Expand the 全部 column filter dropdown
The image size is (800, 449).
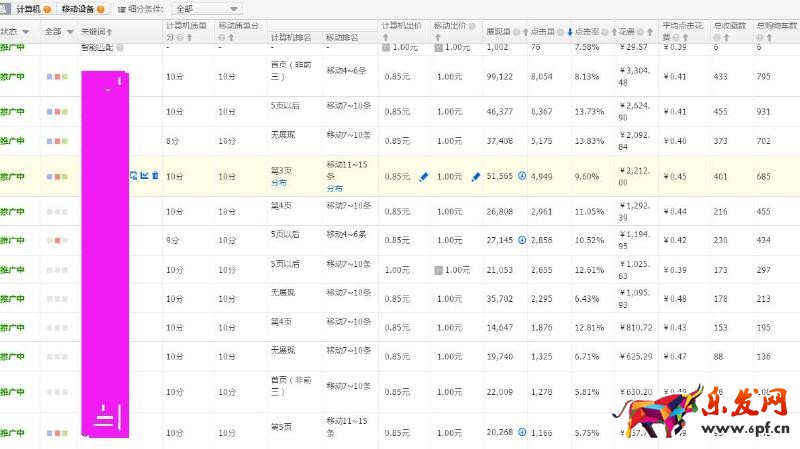pos(70,32)
